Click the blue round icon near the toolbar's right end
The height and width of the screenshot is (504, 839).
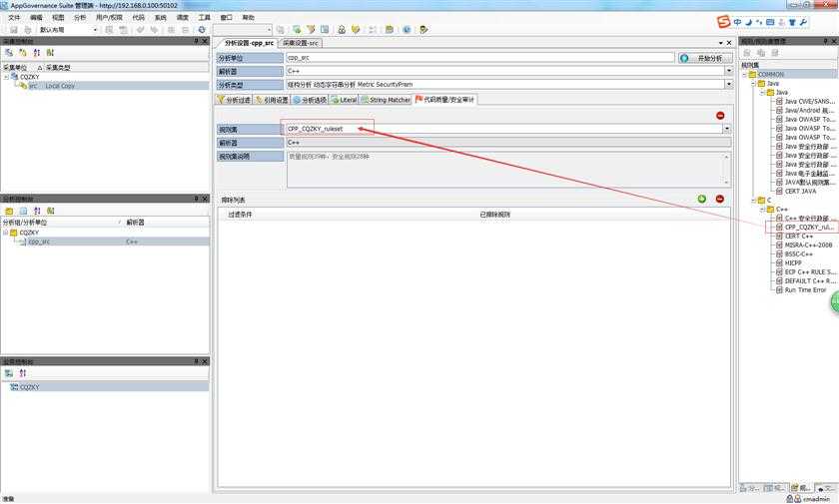tap(407, 30)
